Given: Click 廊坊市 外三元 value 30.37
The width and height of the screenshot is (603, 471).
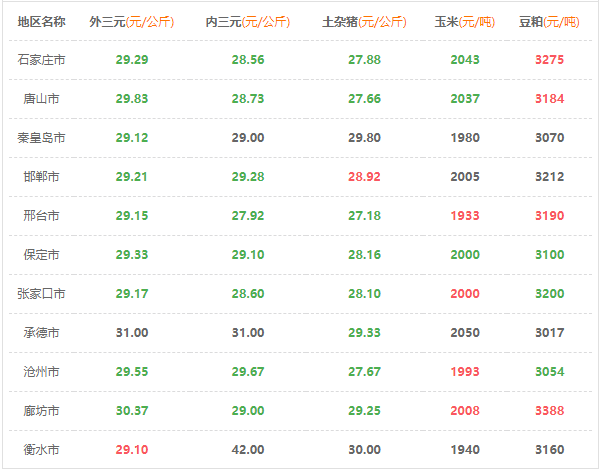Looking at the screenshot, I should pos(132,411).
